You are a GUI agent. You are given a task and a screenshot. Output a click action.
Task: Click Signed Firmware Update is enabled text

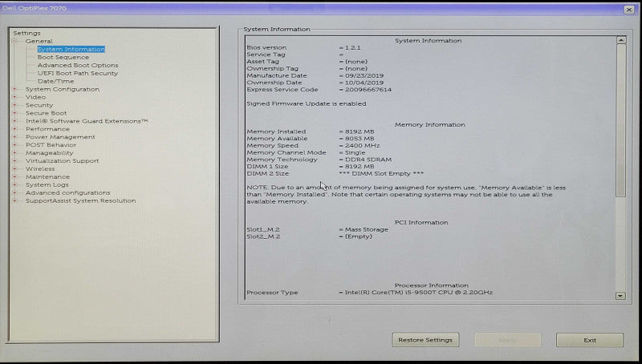[307, 104]
